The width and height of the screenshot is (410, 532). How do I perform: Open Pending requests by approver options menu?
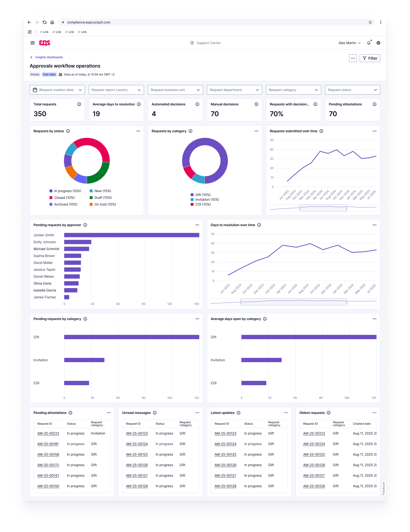(x=197, y=225)
